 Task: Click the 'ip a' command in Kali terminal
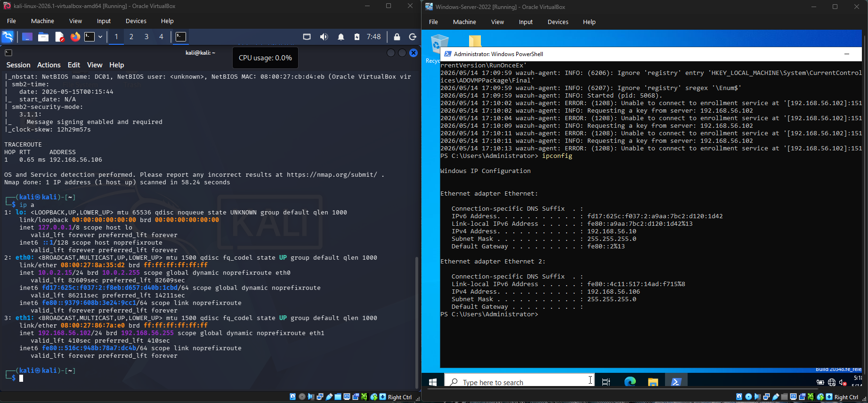click(27, 205)
